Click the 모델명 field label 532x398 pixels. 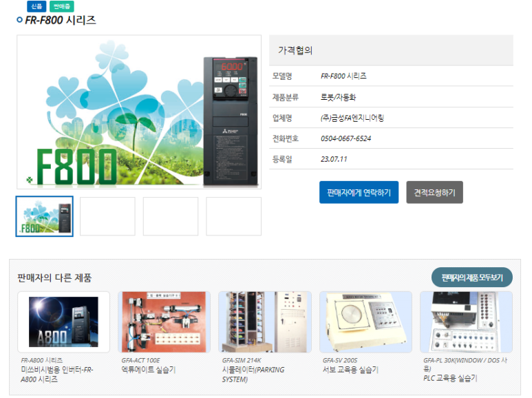pos(282,76)
